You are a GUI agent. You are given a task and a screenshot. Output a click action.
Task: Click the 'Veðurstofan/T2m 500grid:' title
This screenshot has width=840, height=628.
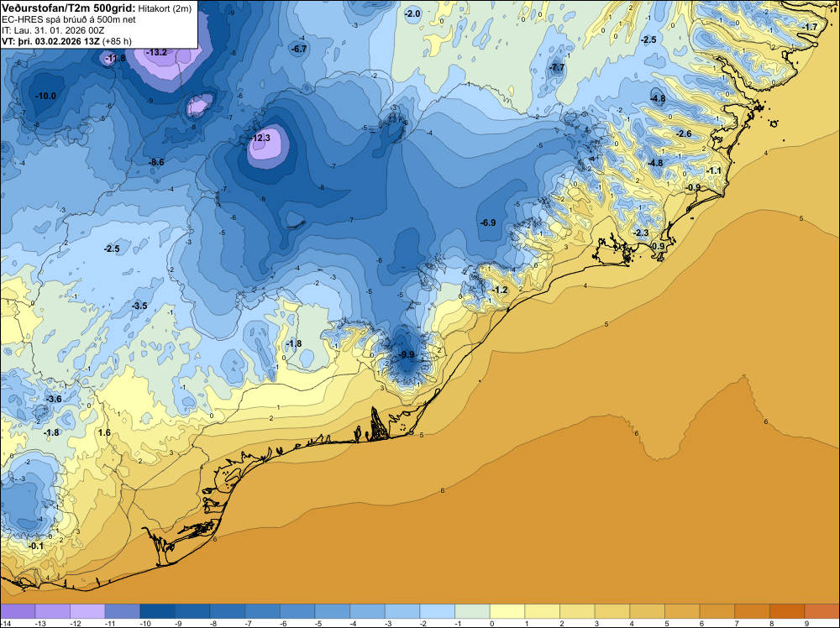point(69,8)
